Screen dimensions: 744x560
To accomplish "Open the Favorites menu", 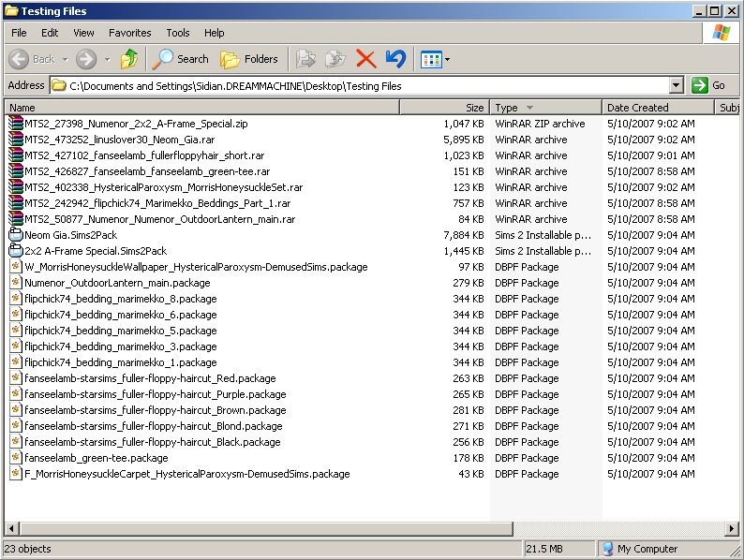I will pos(129,33).
